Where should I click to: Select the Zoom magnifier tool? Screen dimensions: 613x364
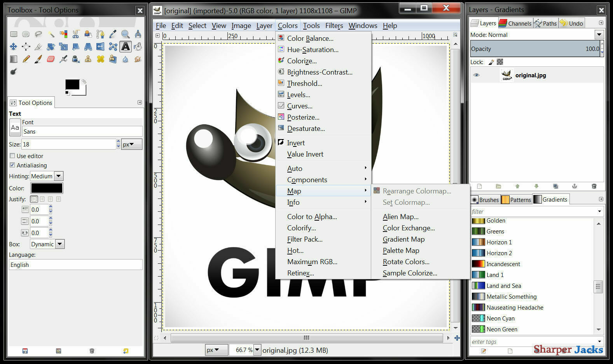[x=125, y=34]
